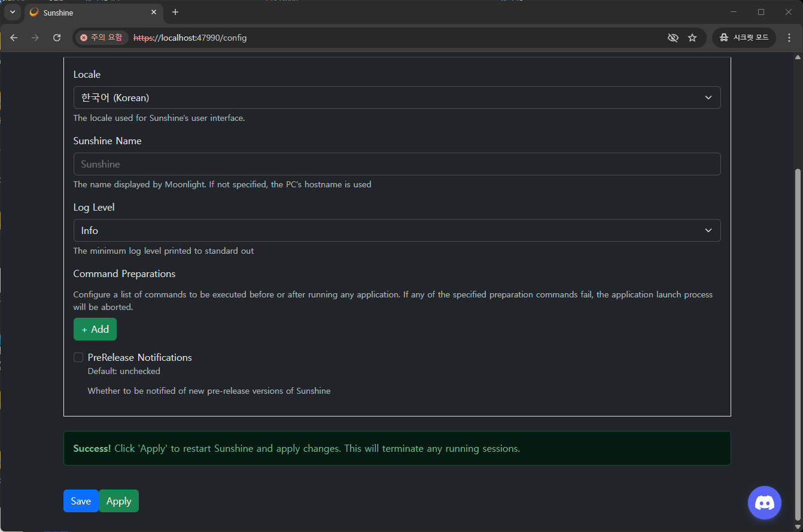Click the scrollbar down arrow

coord(797,527)
